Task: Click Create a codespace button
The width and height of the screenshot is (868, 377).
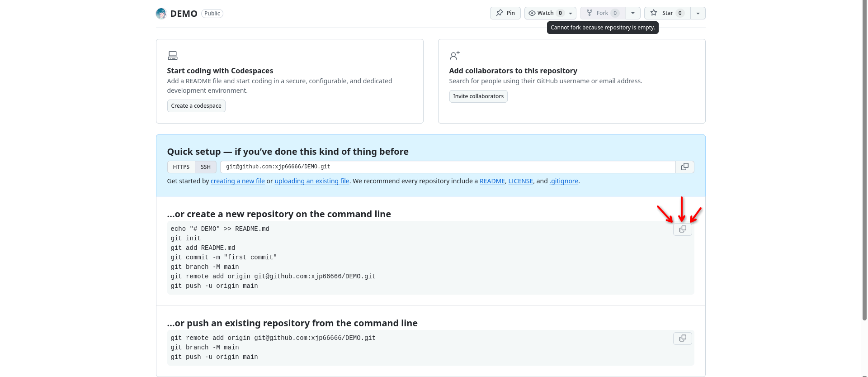Action: pos(196,106)
